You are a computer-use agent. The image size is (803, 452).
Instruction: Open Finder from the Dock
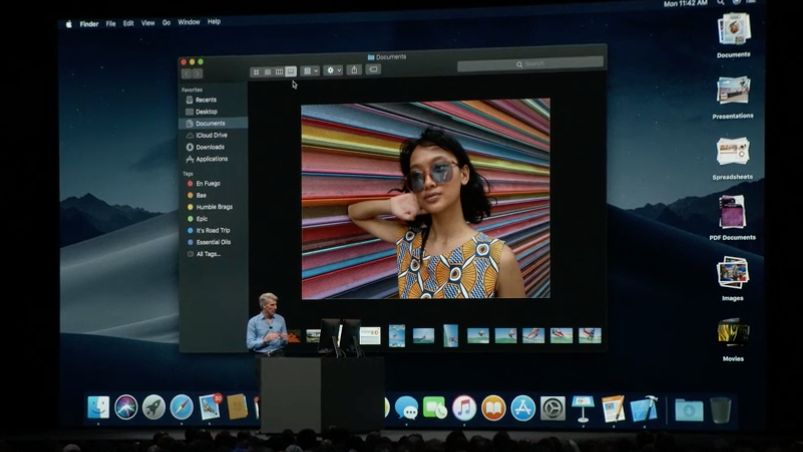tap(98, 407)
